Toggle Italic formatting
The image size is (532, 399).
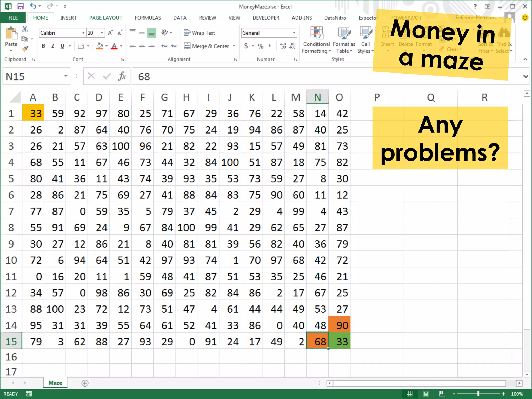tap(53, 46)
